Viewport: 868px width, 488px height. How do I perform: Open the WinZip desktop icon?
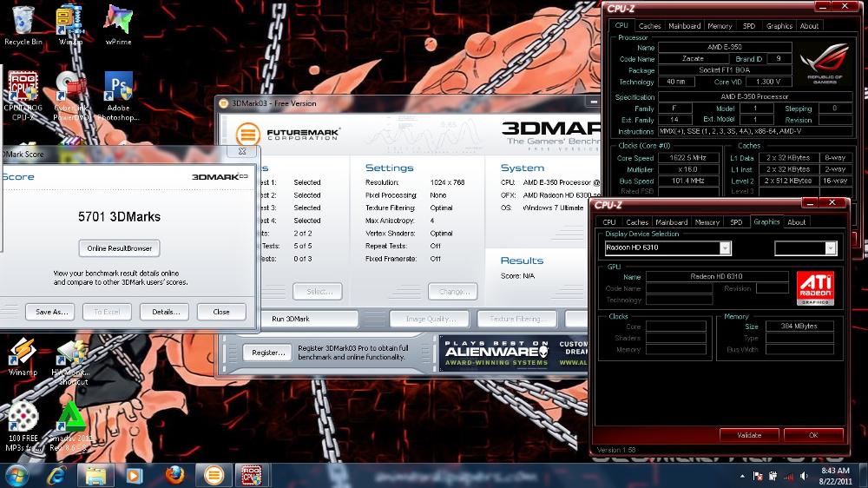(70, 25)
